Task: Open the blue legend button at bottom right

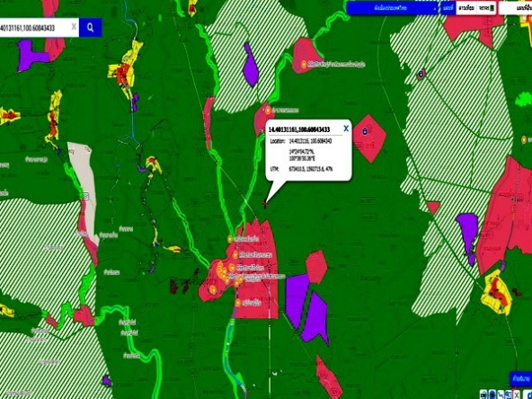Action: (x=521, y=378)
